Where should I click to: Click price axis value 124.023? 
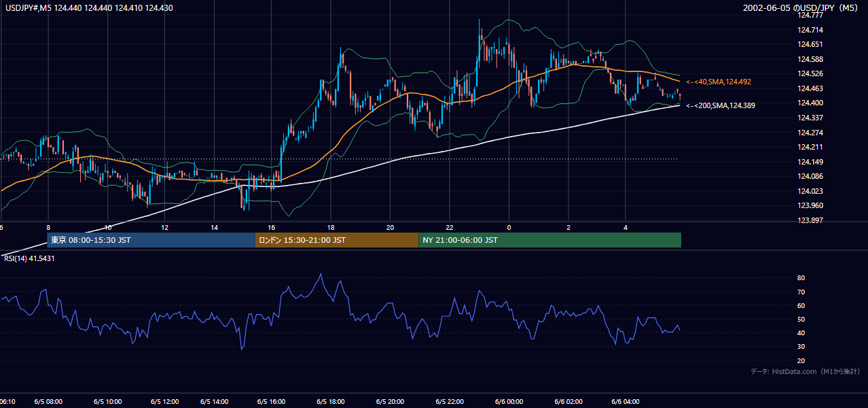click(x=811, y=191)
